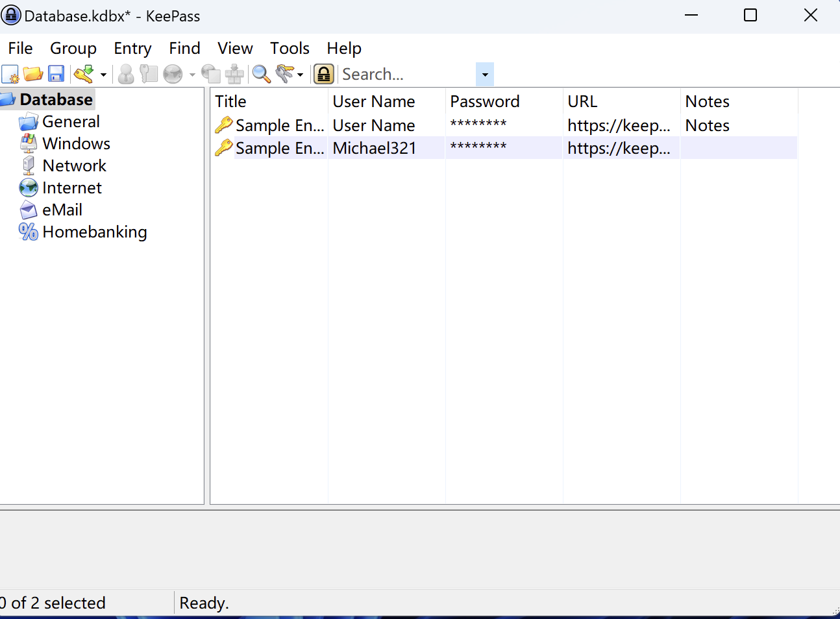Minimize the KeePass window
The image size is (840, 619).
pos(691,15)
